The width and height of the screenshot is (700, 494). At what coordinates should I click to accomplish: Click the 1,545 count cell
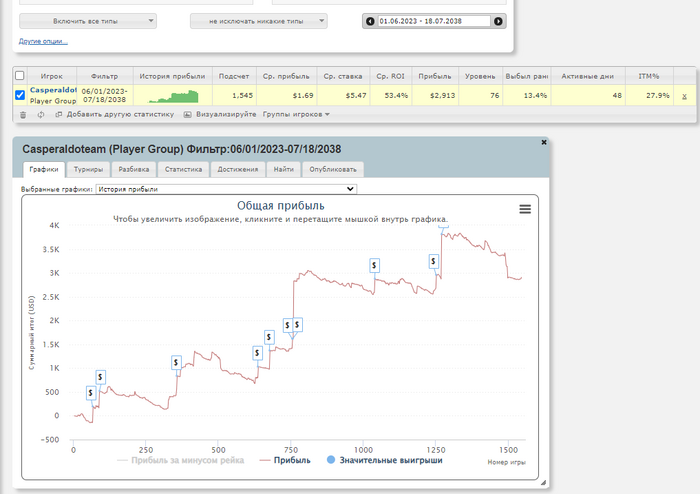pos(234,95)
